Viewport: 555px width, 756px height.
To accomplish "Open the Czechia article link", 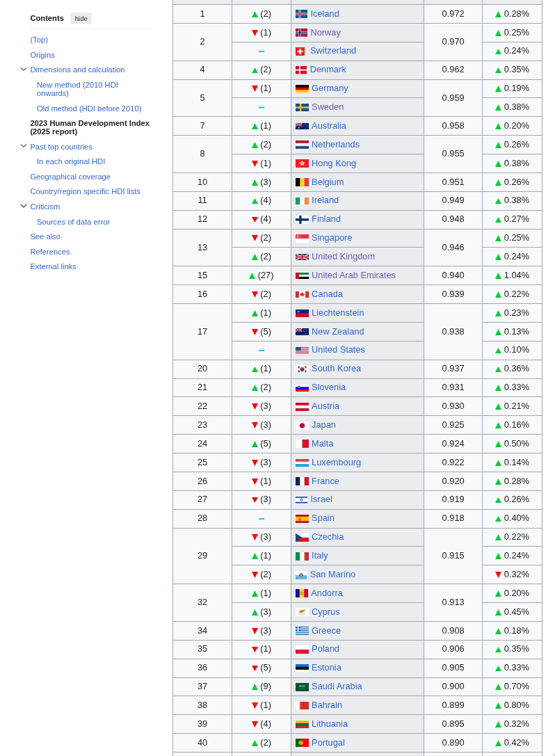I will point(328,537).
